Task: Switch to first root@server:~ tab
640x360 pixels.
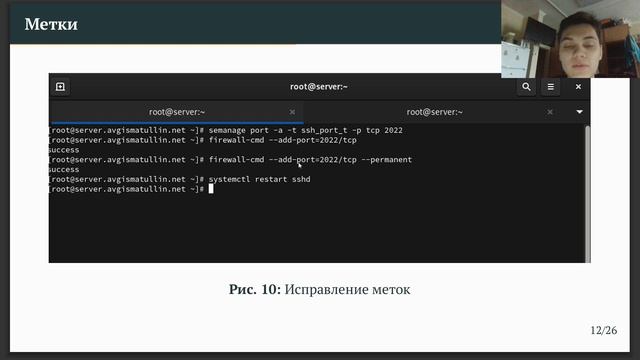Action: click(176, 112)
